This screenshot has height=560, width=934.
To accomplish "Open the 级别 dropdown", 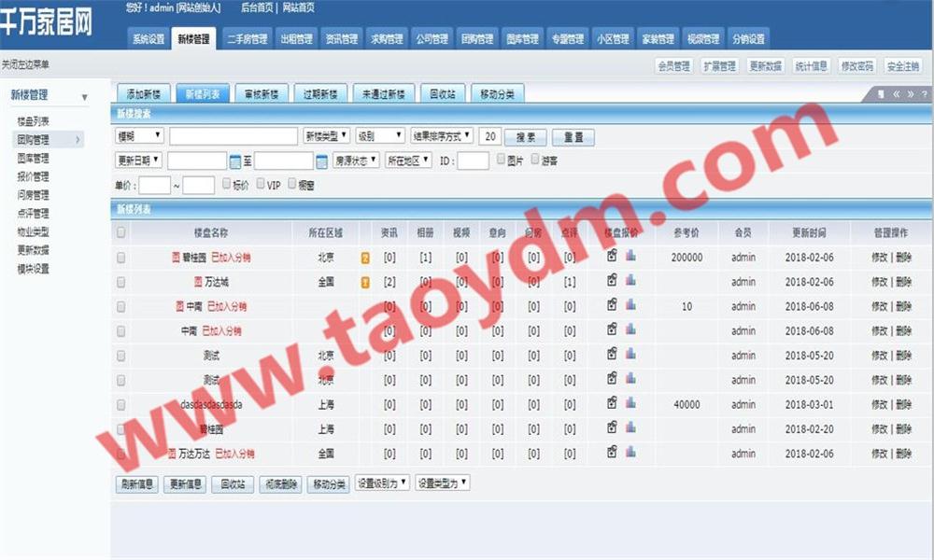I will point(380,136).
